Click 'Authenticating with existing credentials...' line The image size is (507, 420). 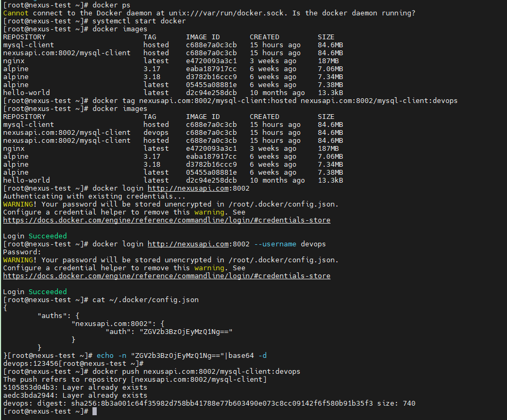[95, 196]
